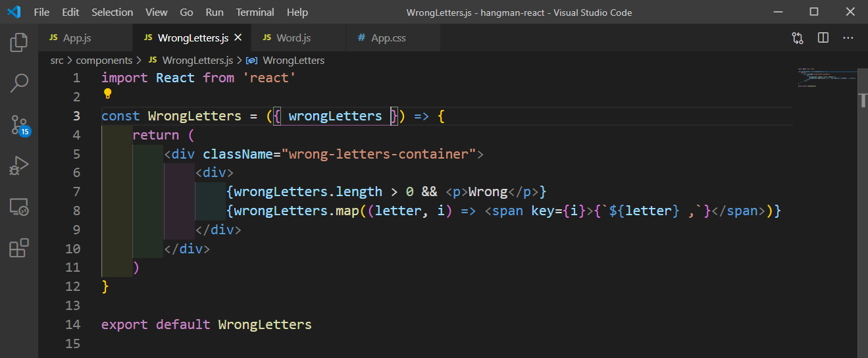Open the Help menu

tap(297, 12)
